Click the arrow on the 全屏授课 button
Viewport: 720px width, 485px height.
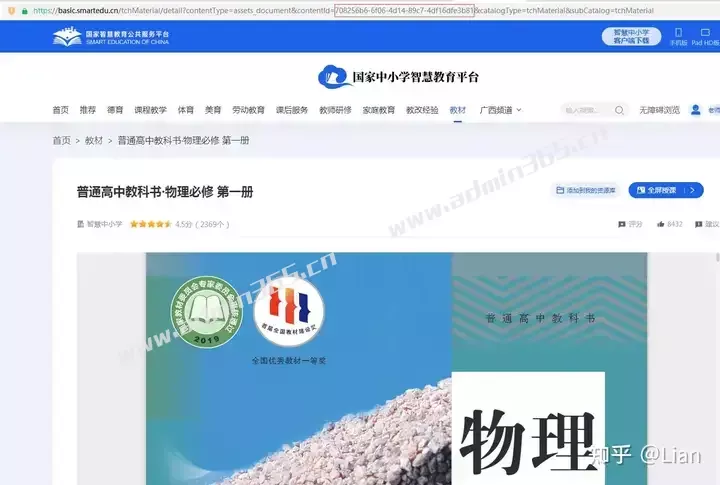(x=692, y=190)
